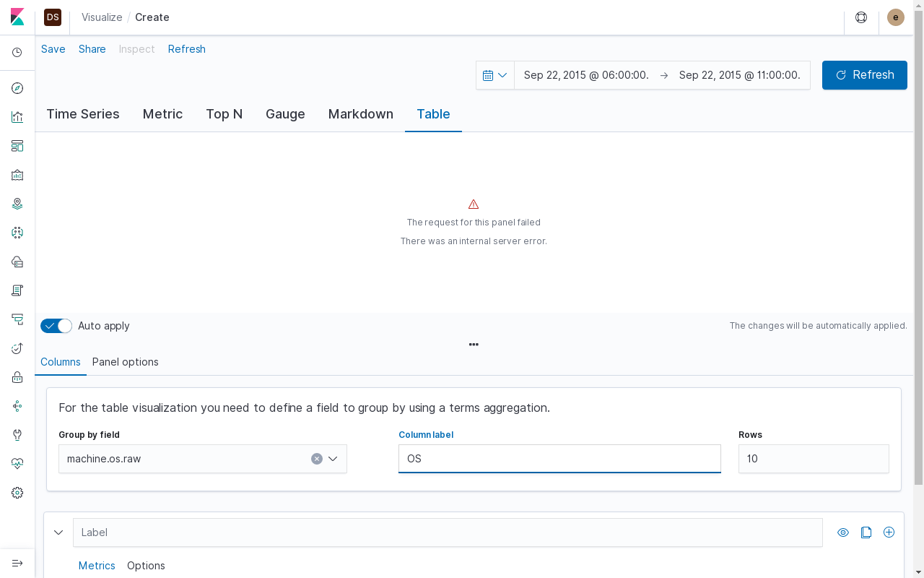
Task: Open the Dashboard app from the sidebar
Action: (17, 146)
